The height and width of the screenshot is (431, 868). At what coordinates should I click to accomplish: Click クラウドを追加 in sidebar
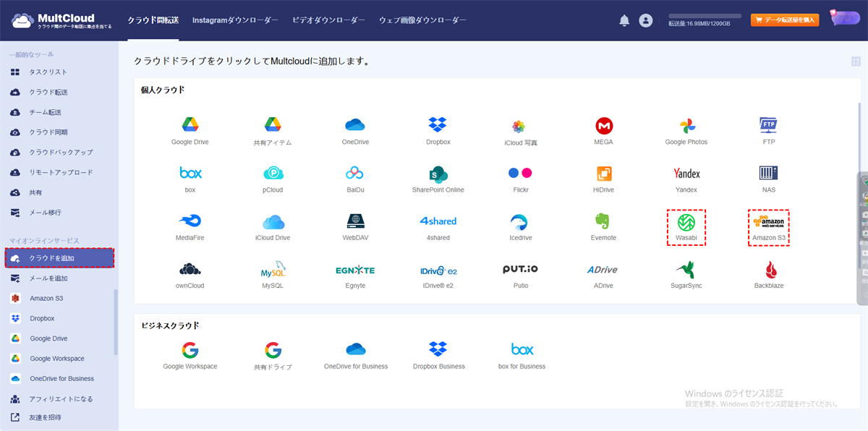click(x=59, y=258)
